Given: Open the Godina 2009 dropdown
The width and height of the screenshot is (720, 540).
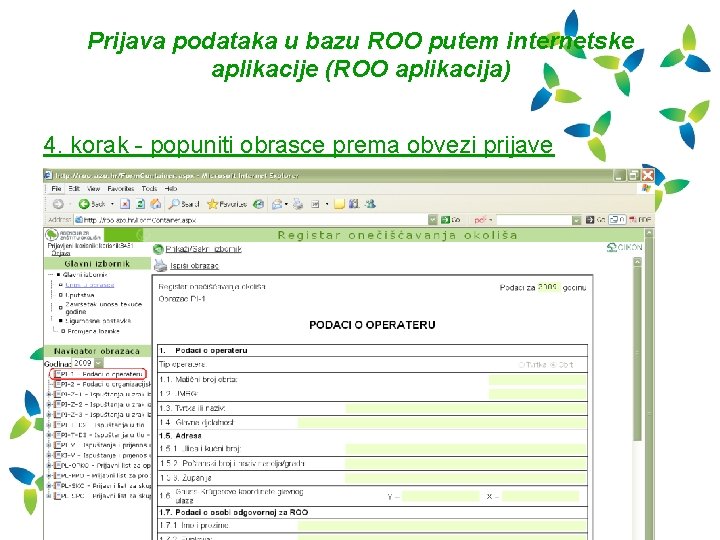Looking at the screenshot, I should (99, 363).
